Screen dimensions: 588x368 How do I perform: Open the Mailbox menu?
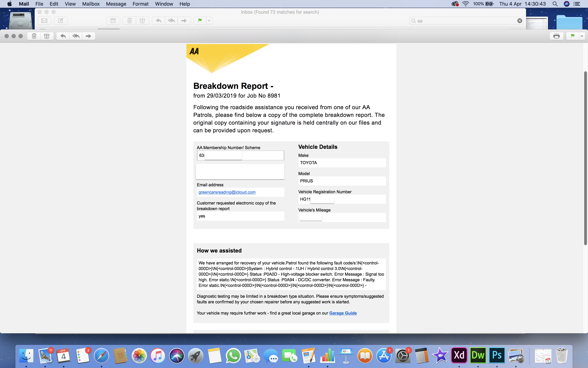(x=91, y=4)
